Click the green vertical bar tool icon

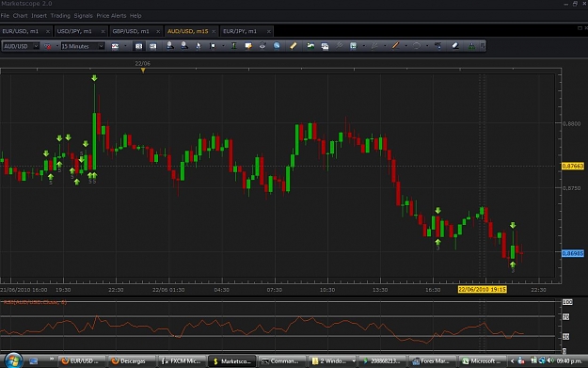[234, 46]
